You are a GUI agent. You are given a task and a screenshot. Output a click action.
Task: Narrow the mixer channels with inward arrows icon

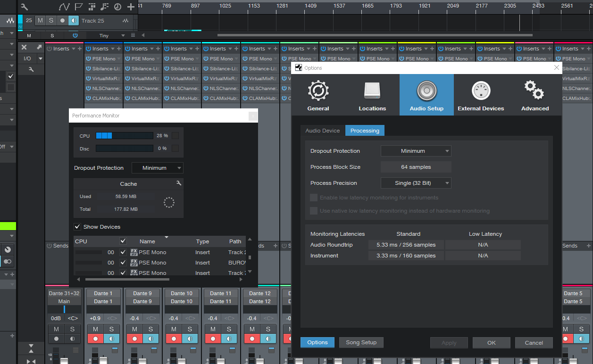pos(31,361)
